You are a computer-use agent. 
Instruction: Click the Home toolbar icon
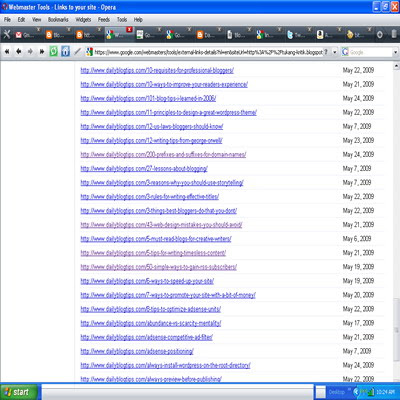point(65,51)
